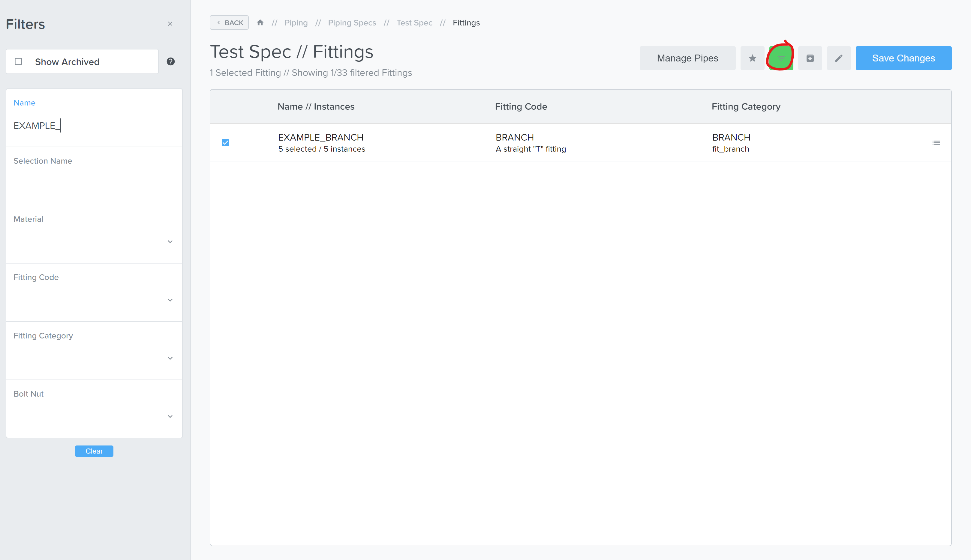Click the pencil edit icon button

[839, 58]
